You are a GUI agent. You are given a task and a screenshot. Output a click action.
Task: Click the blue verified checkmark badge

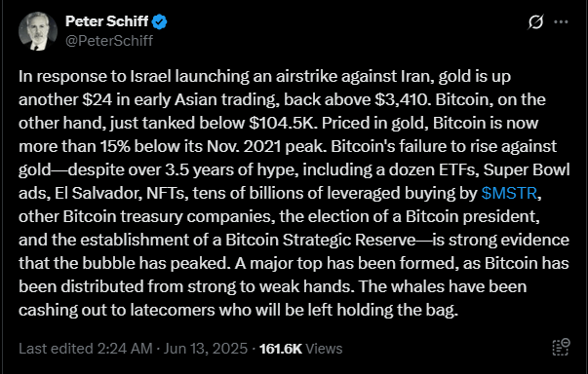click(159, 21)
